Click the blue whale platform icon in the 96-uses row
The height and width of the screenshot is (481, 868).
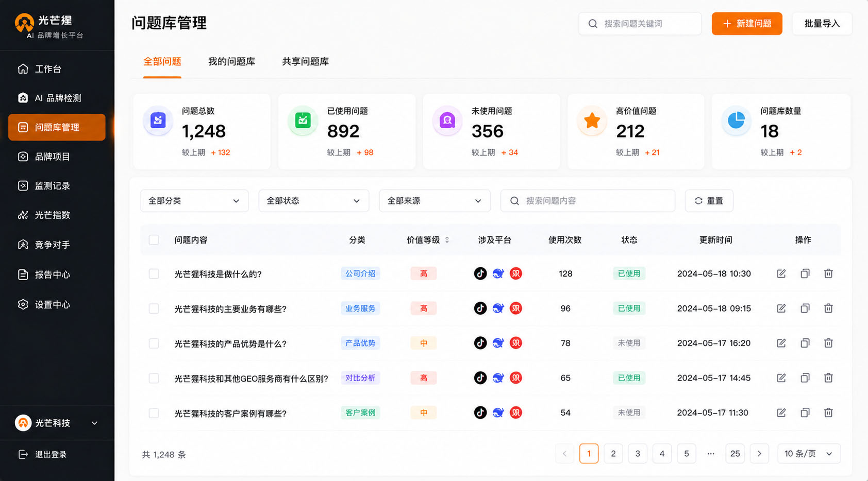[498, 308]
